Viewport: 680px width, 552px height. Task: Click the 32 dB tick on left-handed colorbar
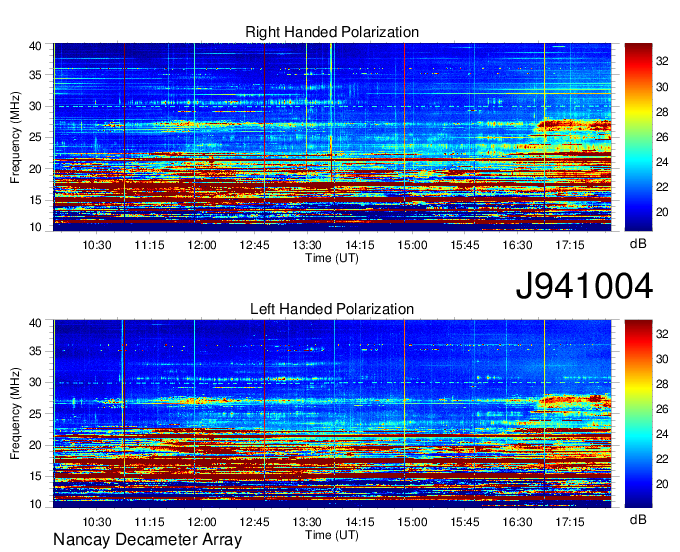click(x=662, y=334)
